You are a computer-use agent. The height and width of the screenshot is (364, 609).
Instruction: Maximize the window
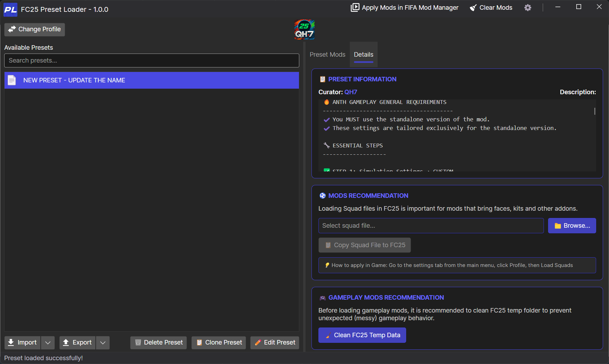click(579, 7)
